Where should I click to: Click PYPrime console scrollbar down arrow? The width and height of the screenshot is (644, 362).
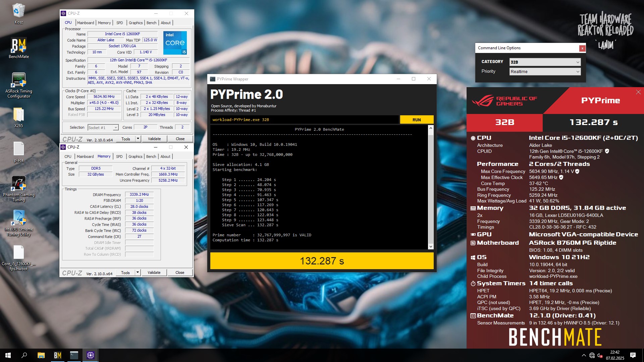(431, 247)
